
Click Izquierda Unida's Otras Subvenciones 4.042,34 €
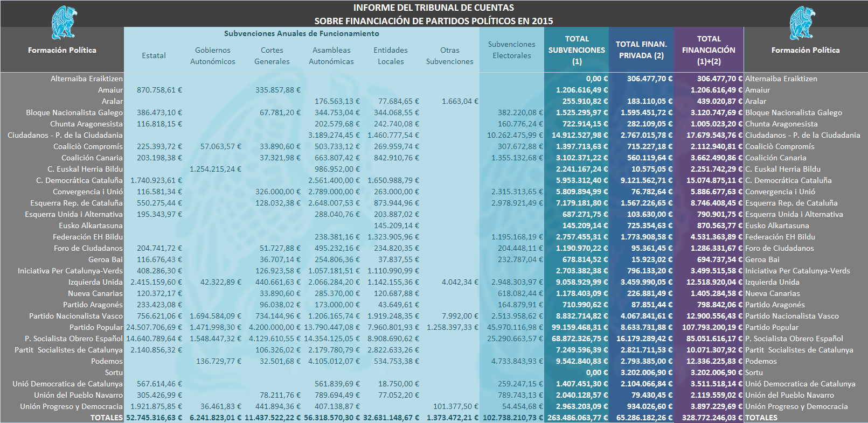click(x=460, y=282)
